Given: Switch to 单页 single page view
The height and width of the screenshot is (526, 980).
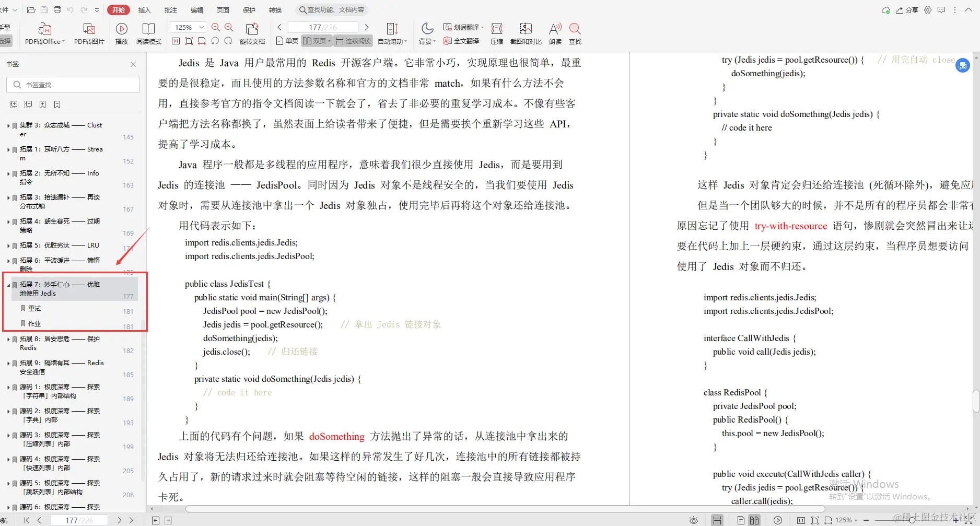Looking at the screenshot, I should (286, 41).
